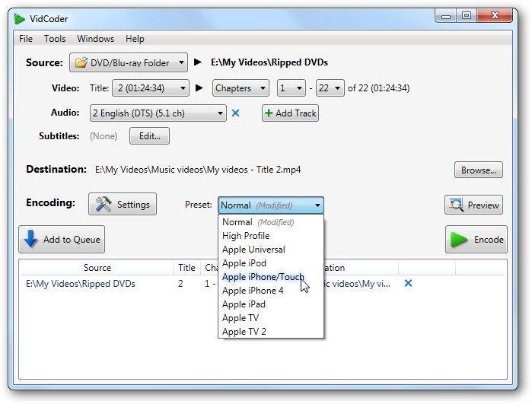The width and height of the screenshot is (532, 404).
Task: Collapse the Preset Normal (Modified) dropdown
Action: click(x=271, y=205)
